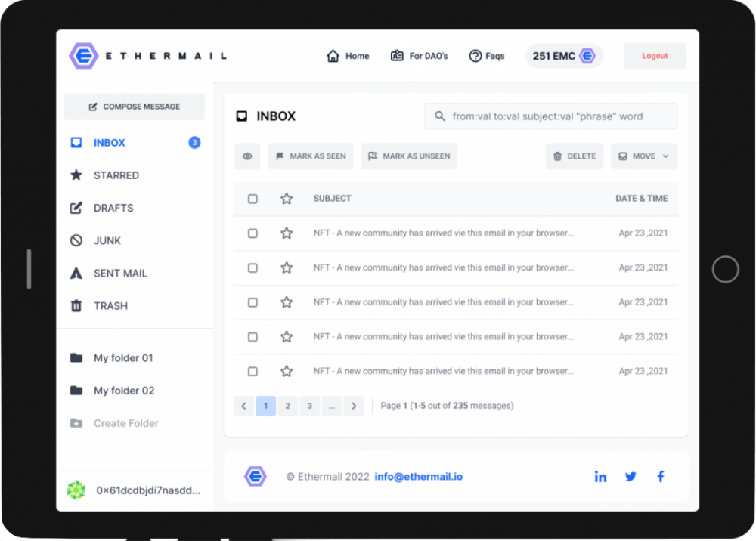Image resolution: width=756 pixels, height=541 pixels.
Task: Check the second email's checkbox
Action: (x=253, y=267)
